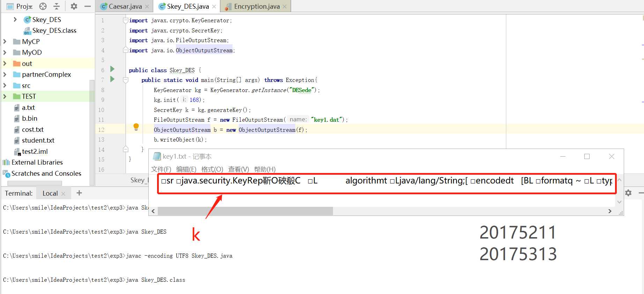Click the yellow intention bulb icon
The image size is (644, 294).
pos(136,127)
